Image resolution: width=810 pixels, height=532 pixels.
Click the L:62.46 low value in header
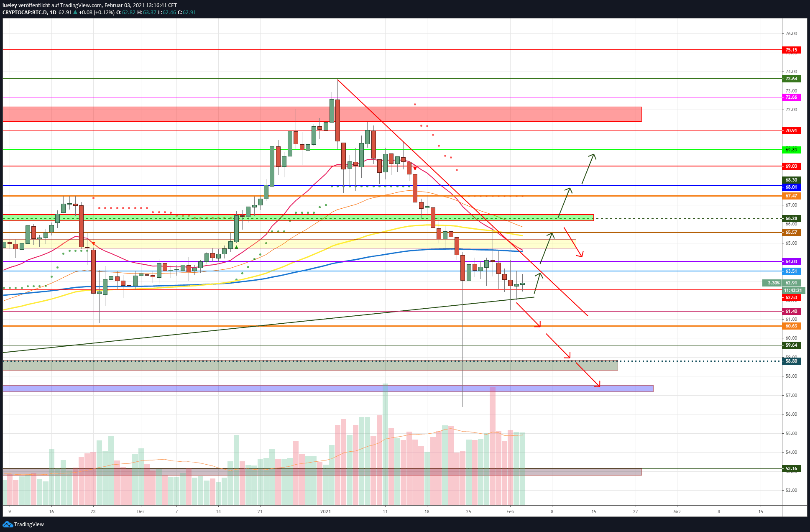tap(167, 13)
